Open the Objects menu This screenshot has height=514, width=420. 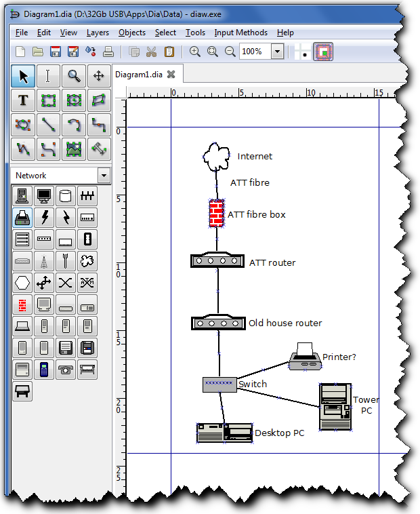pyautogui.click(x=131, y=32)
